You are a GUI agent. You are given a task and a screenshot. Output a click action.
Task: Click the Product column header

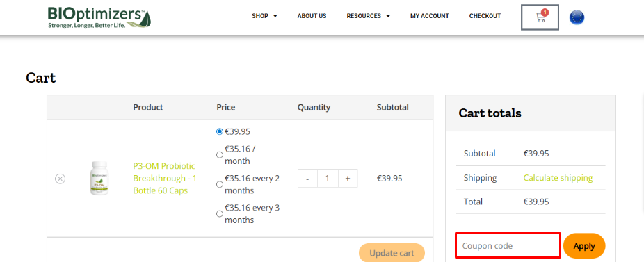pyautogui.click(x=148, y=107)
